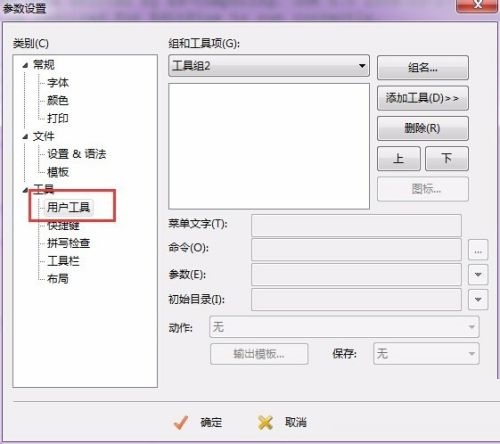The height and width of the screenshot is (444, 500).
Task: Select 工具栏 tree item
Action: click(63, 261)
